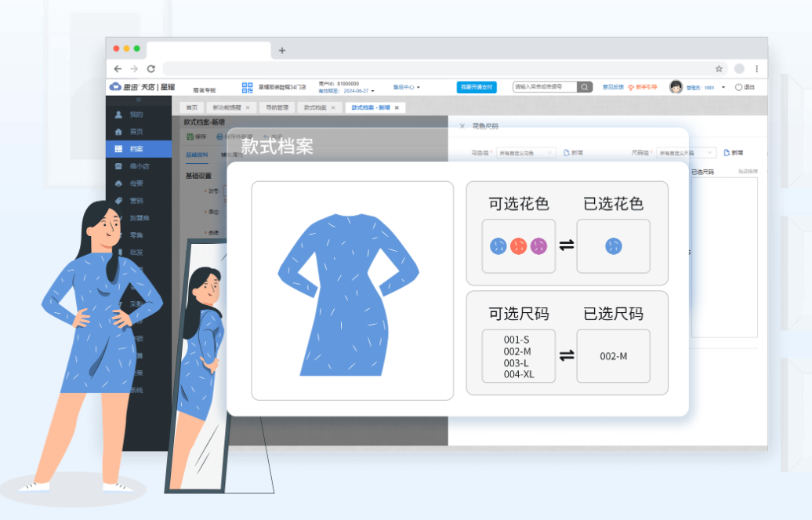This screenshot has height=520, width=812.
Task: Click the 我要开通支付 payment button
Action: pos(477,87)
